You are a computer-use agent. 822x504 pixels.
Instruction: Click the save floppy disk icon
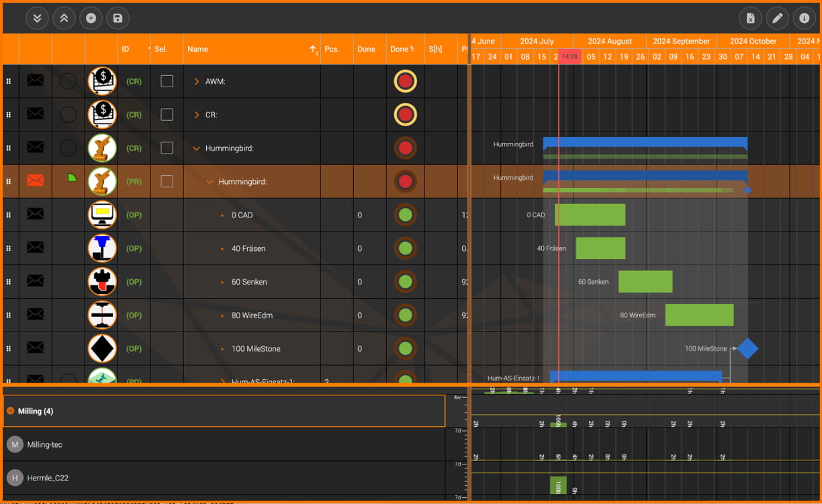[x=118, y=18]
